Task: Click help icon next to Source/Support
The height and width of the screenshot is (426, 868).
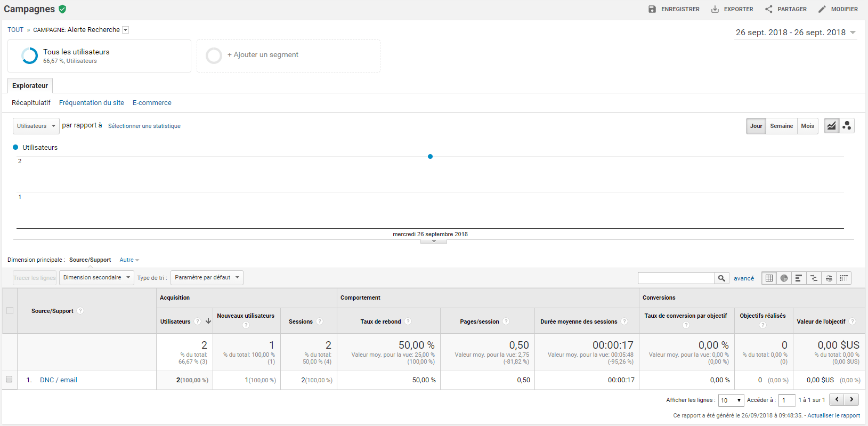Action: (x=80, y=311)
